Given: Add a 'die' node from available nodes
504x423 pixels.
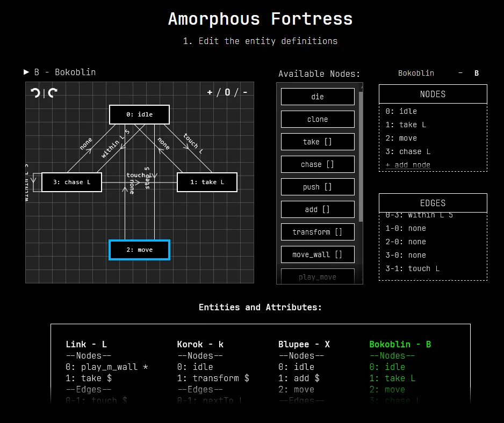Looking at the screenshot, I should click(318, 97).
